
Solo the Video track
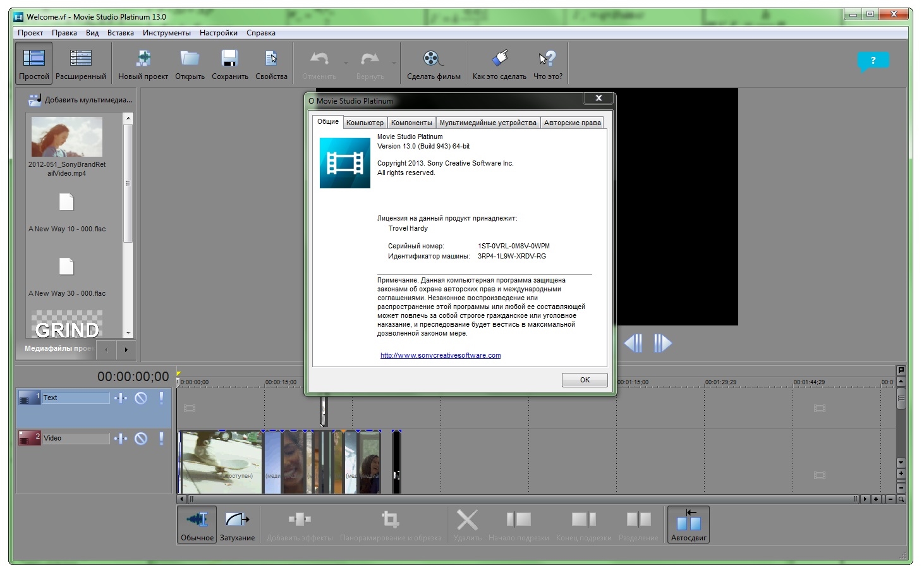click(x=161, y=438)
